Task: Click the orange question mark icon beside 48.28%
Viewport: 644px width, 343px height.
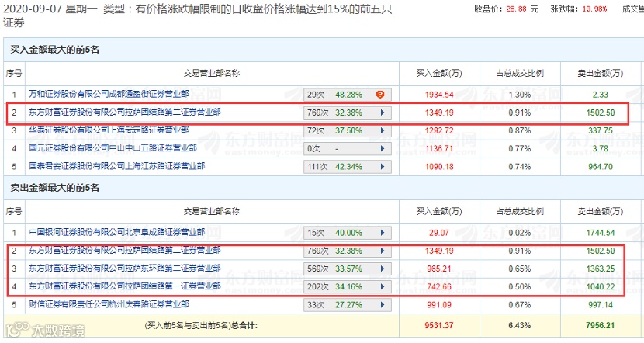Action: tap(380, 95)
